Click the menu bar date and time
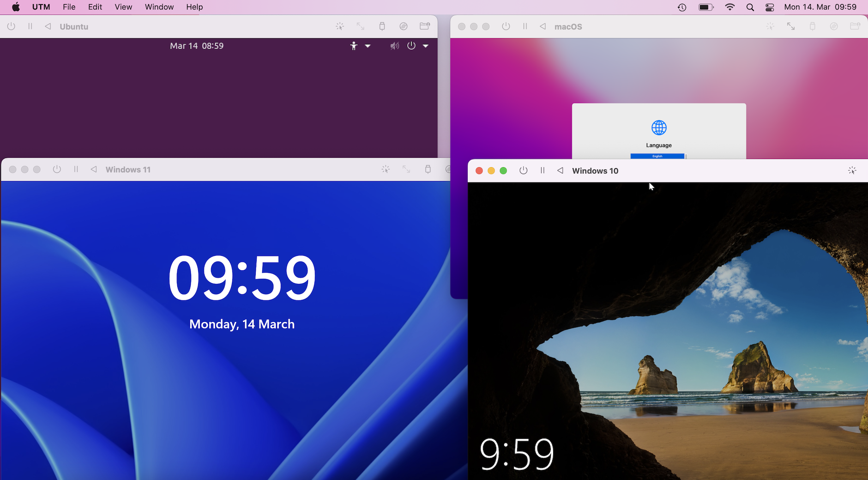 pos(820,7)
